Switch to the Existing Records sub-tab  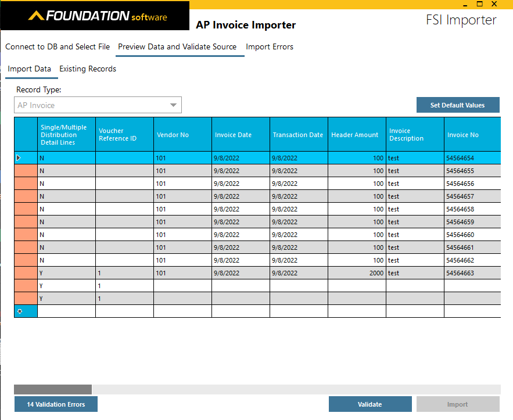tap(88, 69)
